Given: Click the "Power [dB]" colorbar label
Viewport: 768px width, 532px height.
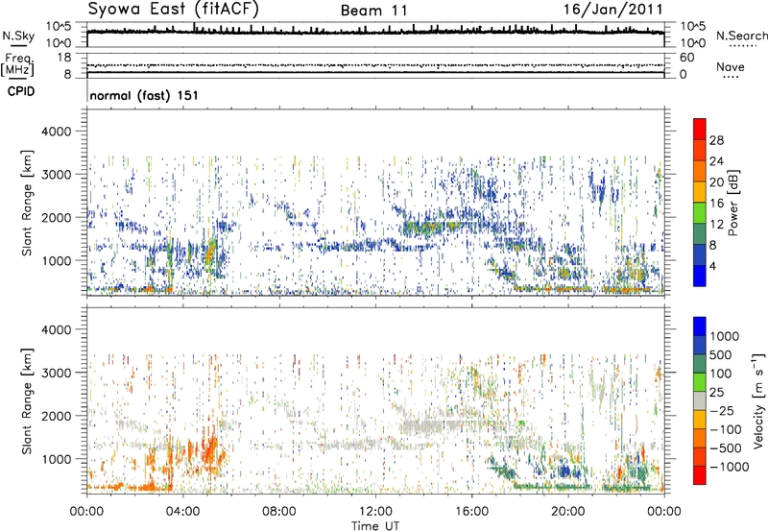Looking at the screenshot, I should (x=733, y=203).
